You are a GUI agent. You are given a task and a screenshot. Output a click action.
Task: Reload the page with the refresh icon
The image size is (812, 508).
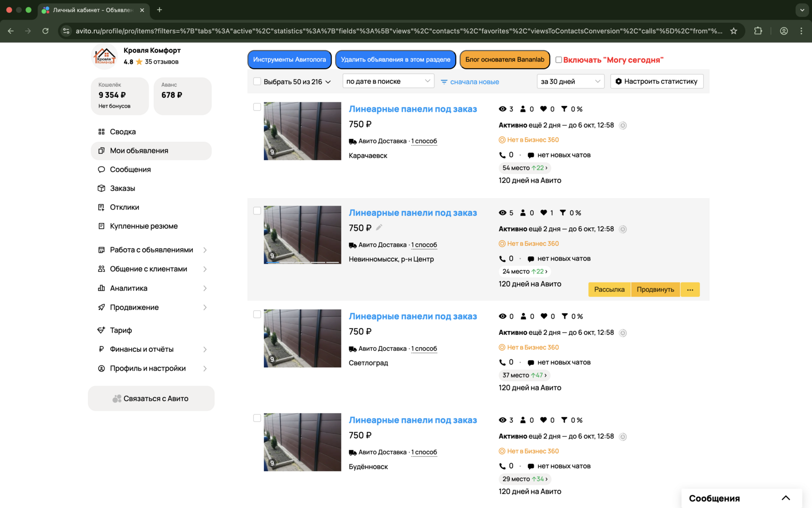click(x=45, y=31)
